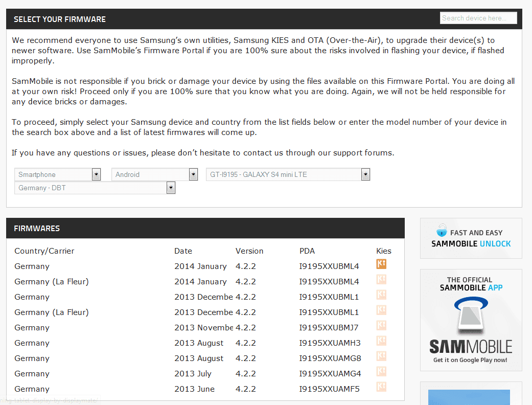This screenshot has height=405, width=532.
Task: Click the Kies icon for Germany I9195XXUBML4
Action: 381,264
